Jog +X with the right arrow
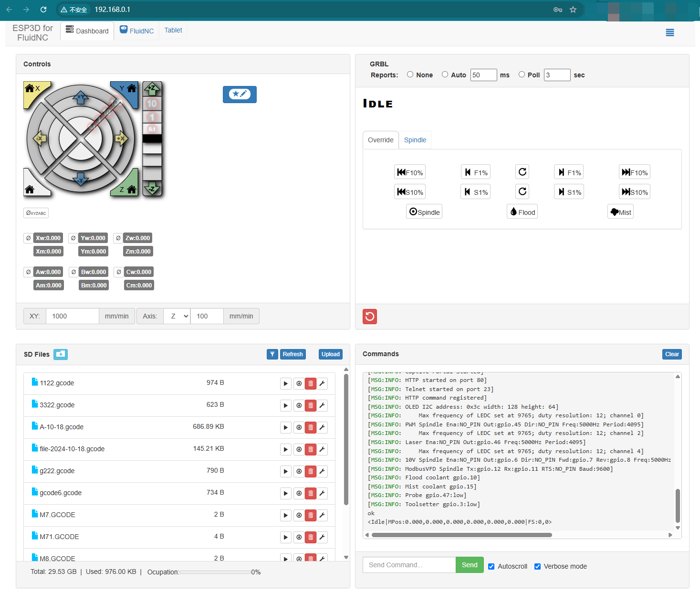This screenshot has height=593, width=700. coord(122,139)
